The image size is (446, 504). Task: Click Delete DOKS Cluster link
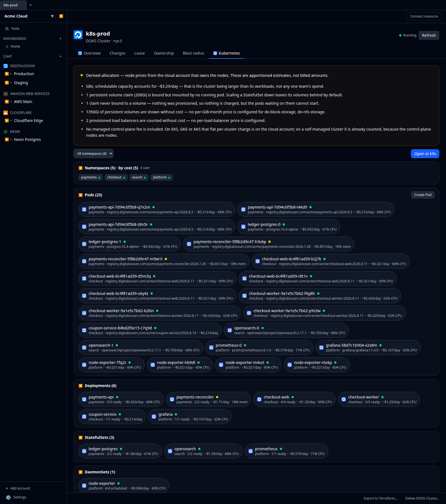[x=422, y=498]
